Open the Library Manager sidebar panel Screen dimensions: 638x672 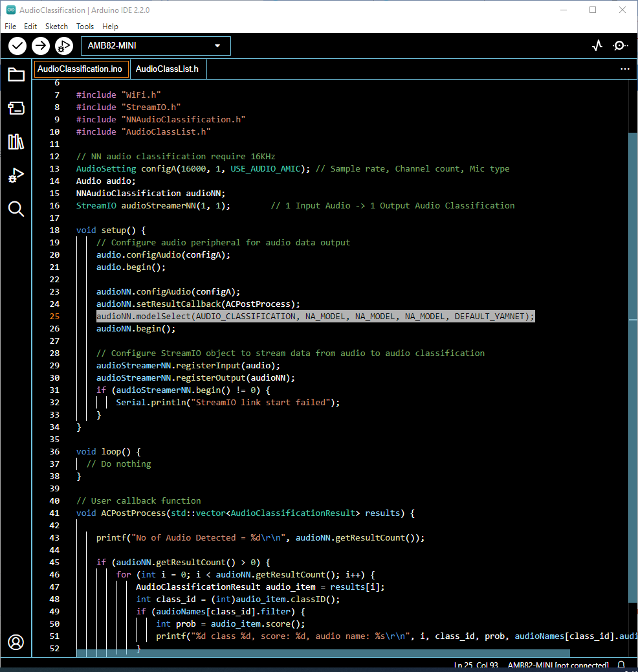click(16, 142)
